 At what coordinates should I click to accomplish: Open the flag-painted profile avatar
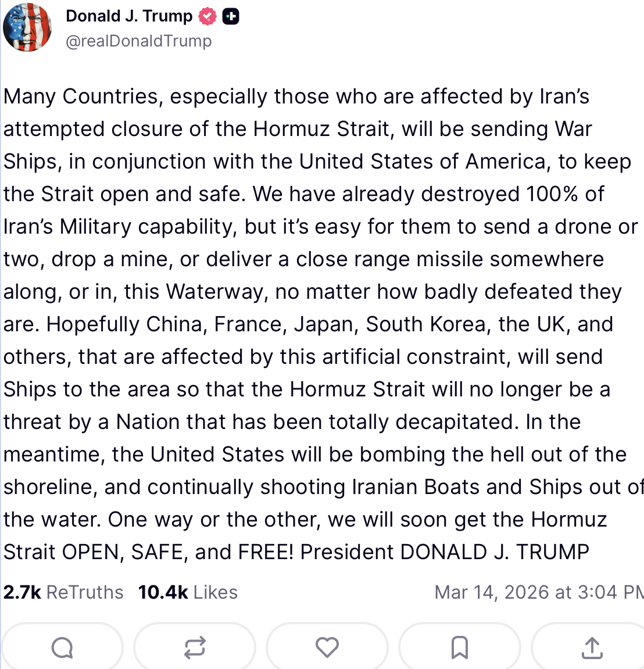pos(27,27)
